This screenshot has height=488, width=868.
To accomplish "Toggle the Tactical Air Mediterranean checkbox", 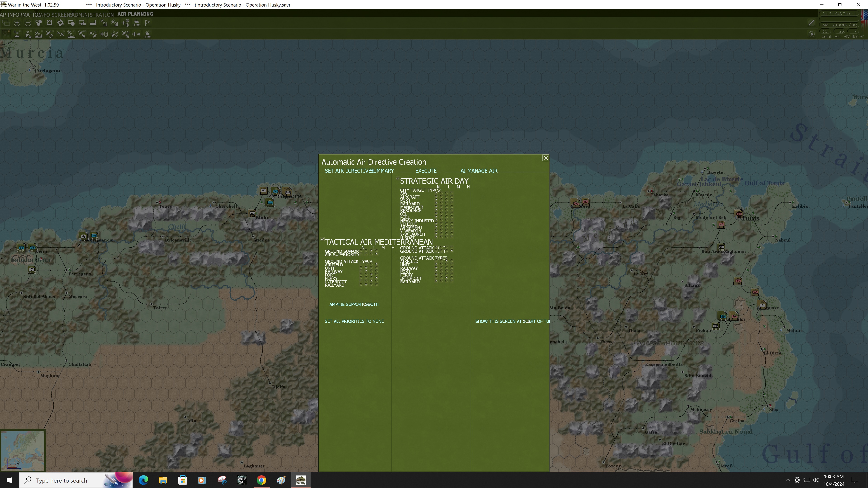I will point(323,239).
